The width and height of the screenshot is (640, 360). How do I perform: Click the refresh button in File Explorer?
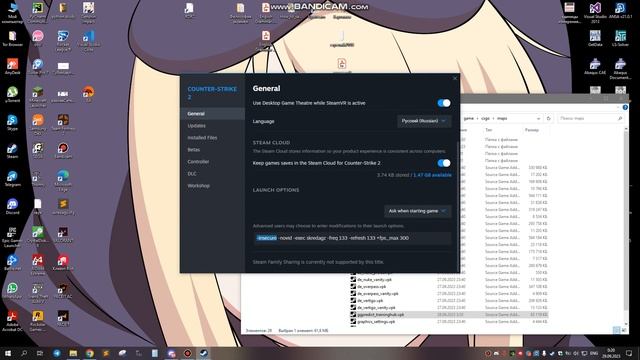(549, 118)
